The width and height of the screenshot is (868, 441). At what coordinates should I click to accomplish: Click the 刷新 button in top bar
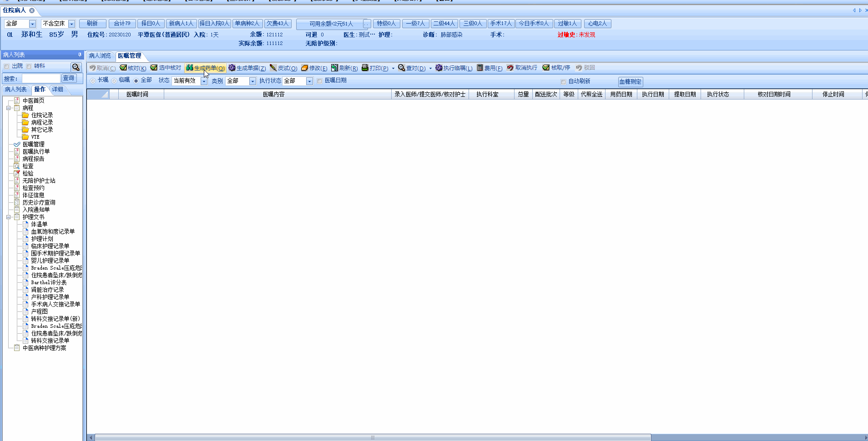tap(92, 24)
